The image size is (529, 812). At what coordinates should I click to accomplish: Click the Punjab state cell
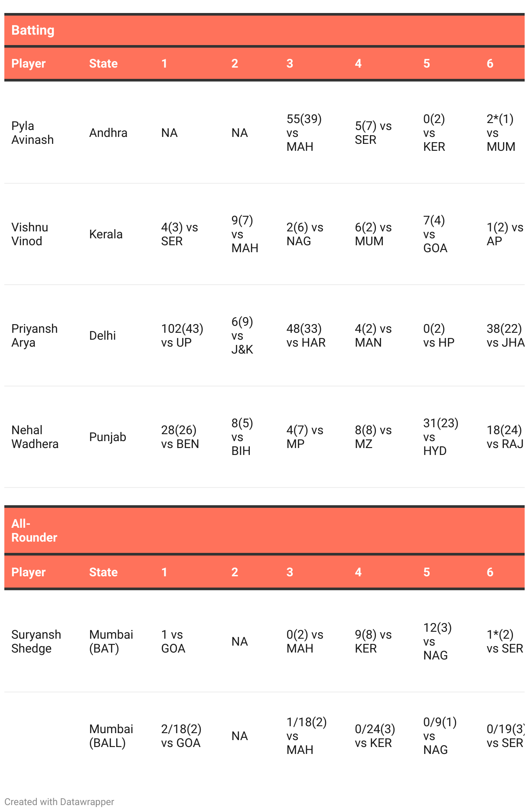coord(108,437)
